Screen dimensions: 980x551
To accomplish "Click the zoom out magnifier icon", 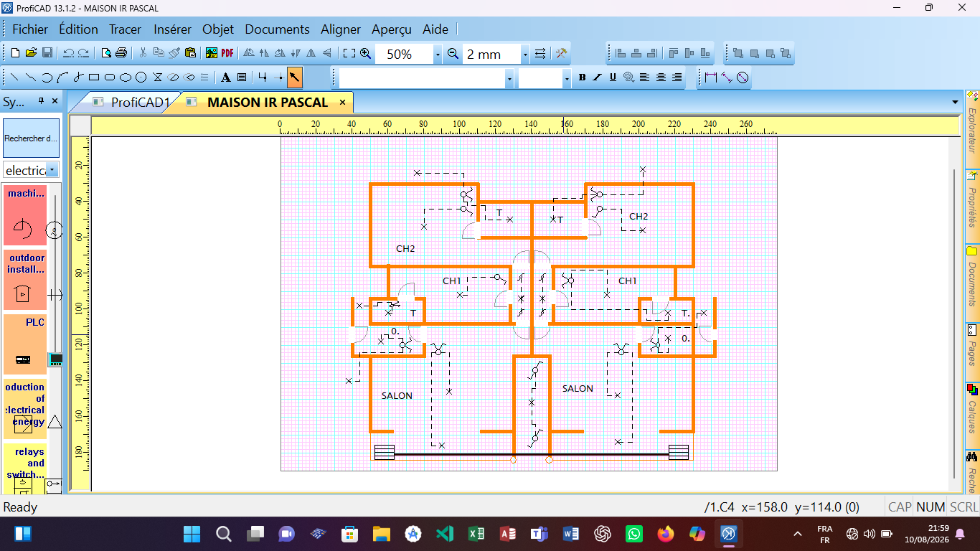I will point(453,53).
